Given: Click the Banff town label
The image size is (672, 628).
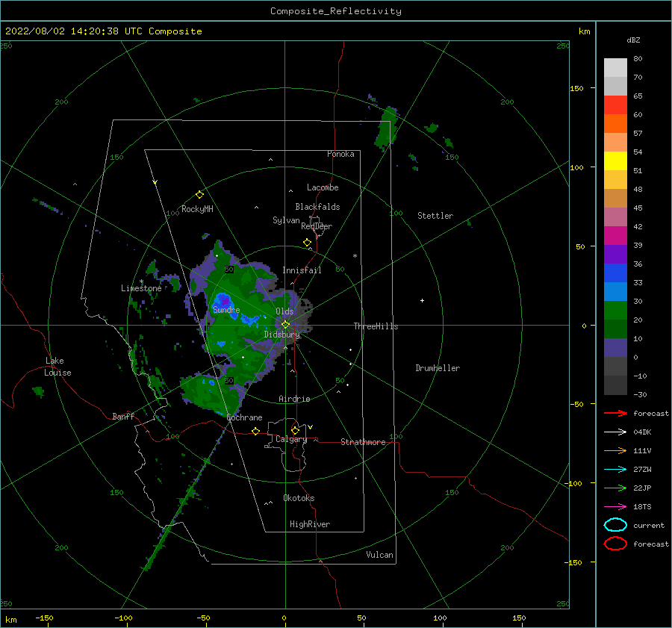Looking at the screenshot, I should pyautogui.click(x=123, y=417).
